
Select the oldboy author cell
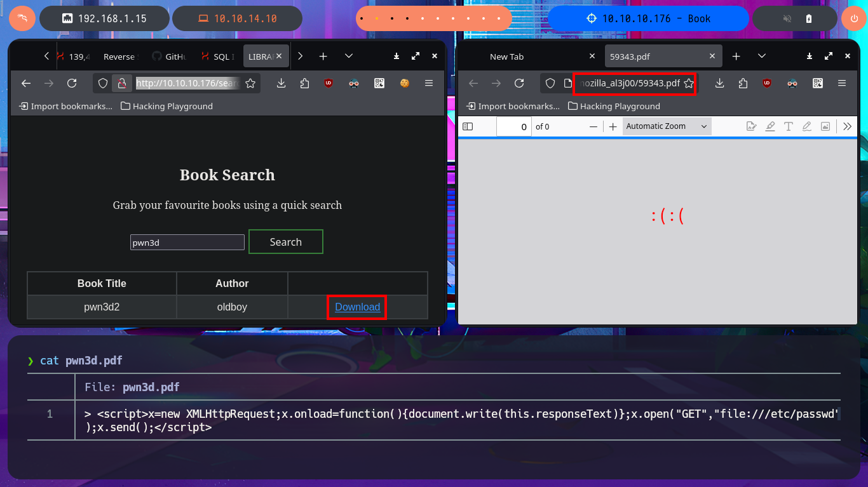pos(232,307)
